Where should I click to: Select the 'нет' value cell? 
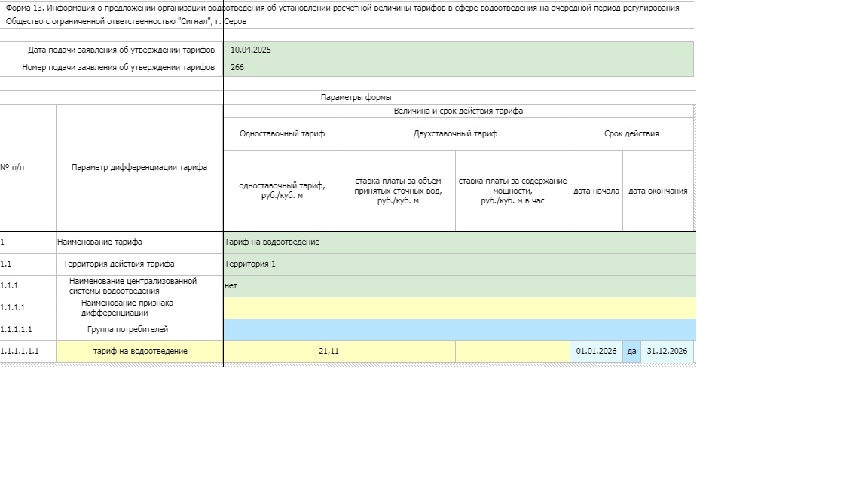click(x=460, y=286)
